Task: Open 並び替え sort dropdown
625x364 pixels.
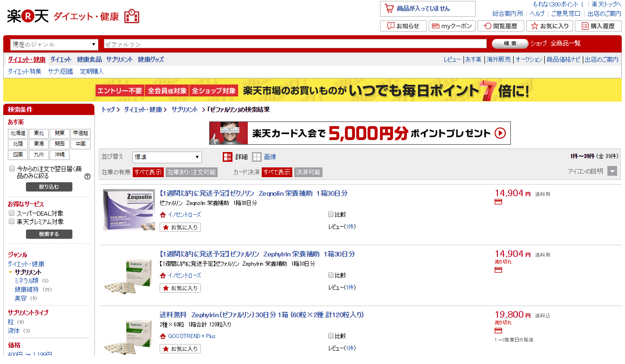Action: pos(167,157)
